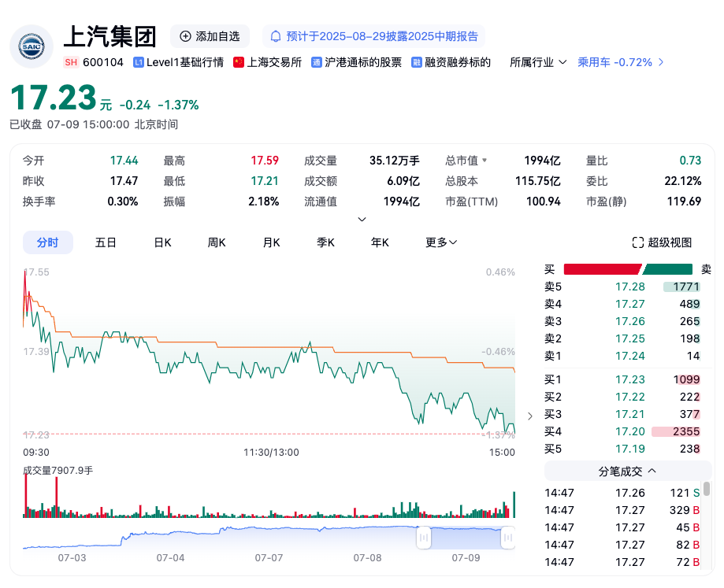Click the 买1 row price 17.23
Image resolution: width=724 pixels, height=588 pixels.
pos(629,379)
